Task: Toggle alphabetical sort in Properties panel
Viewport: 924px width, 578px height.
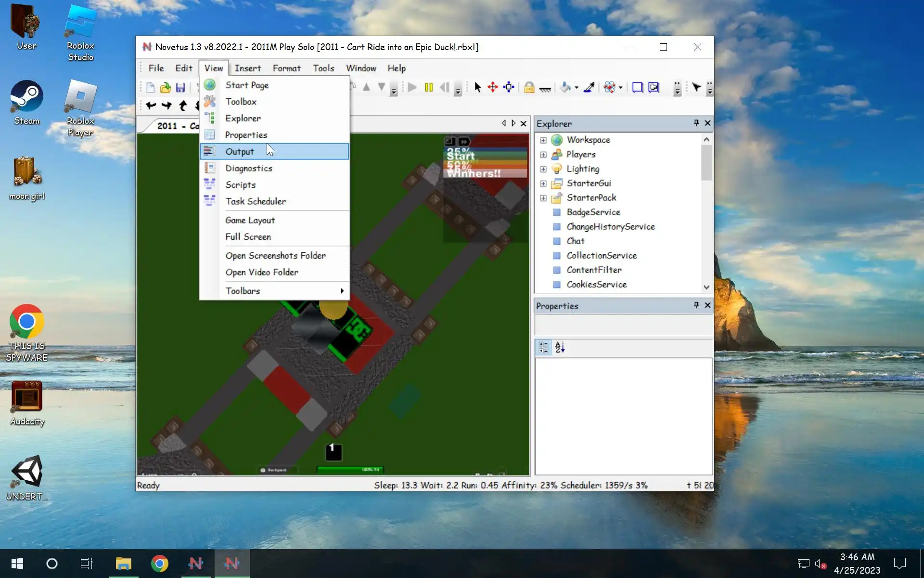Action: (560, 347)
